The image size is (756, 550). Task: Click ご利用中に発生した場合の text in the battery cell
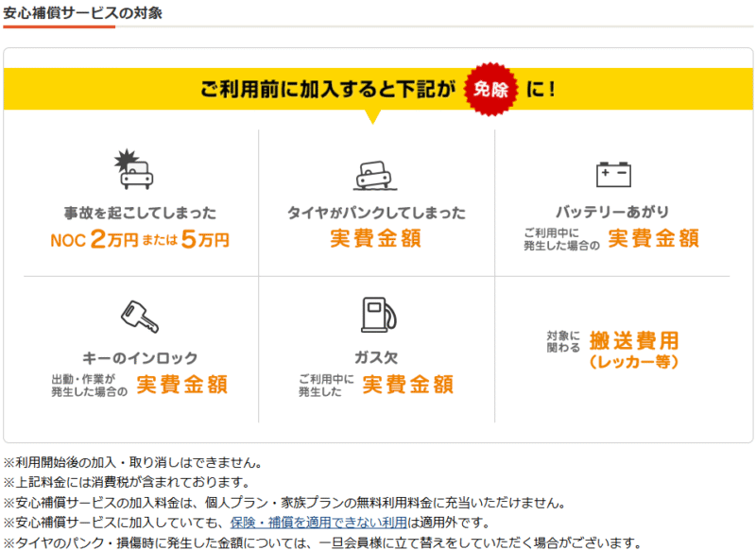tap(561, 239)
